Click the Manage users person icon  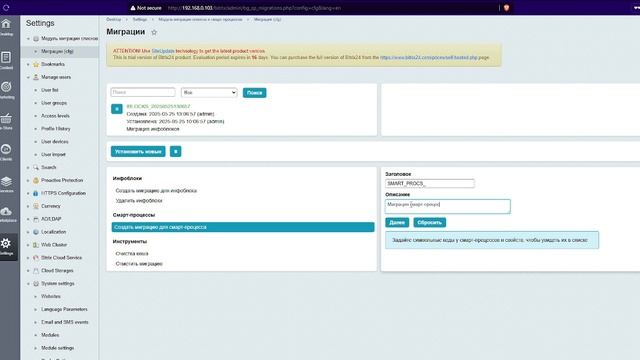36,77
